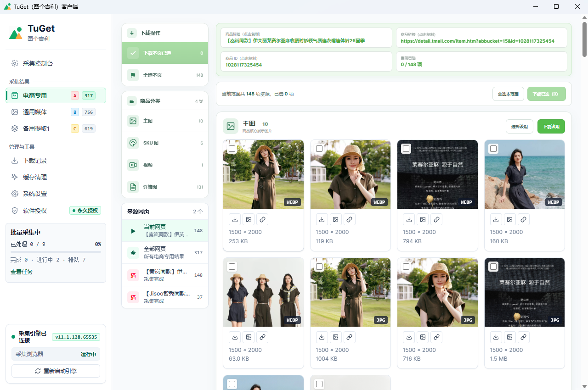Copy 商品 ID 1028117325454
This screenshot has height=390, width=588.
[x=306, y=61]
